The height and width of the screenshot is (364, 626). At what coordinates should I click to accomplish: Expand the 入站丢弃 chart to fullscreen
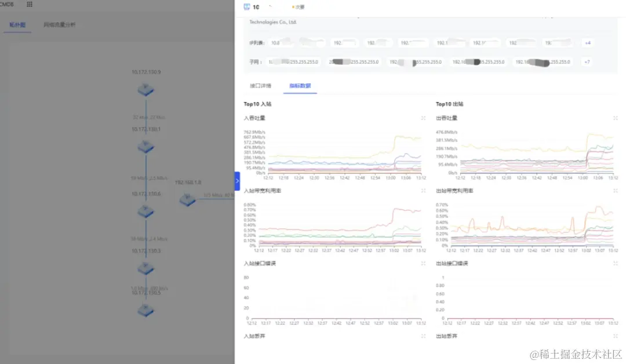(423, 336)
